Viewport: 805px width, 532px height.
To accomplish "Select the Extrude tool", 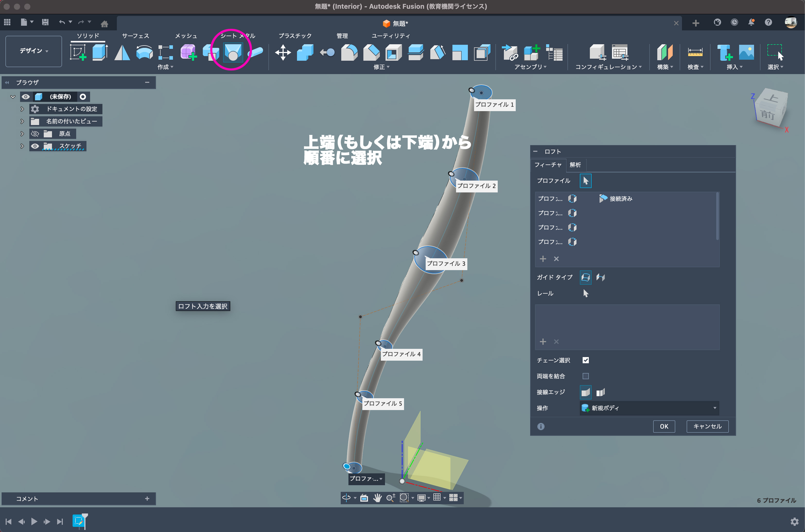I will pyautogui.click(x=100, y=52).
